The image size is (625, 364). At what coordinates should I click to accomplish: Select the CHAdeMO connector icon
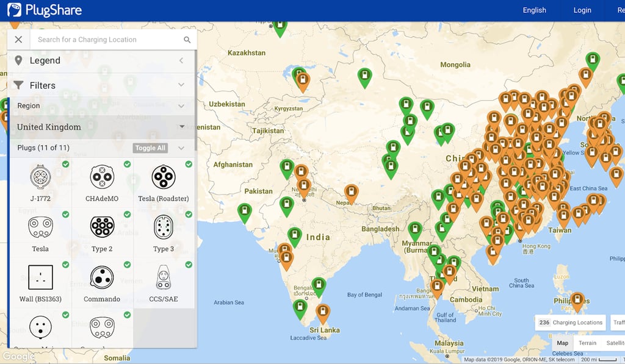click(x=102, y=177)
